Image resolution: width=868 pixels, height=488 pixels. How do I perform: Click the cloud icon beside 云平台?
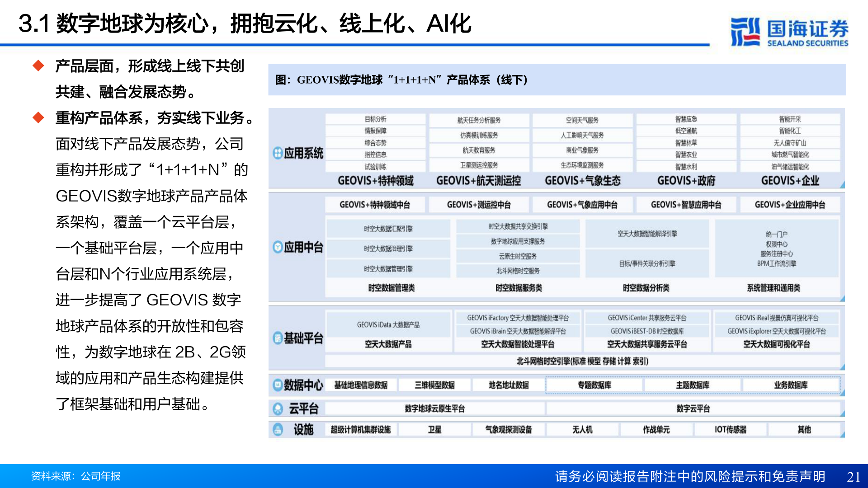point(278,409)
